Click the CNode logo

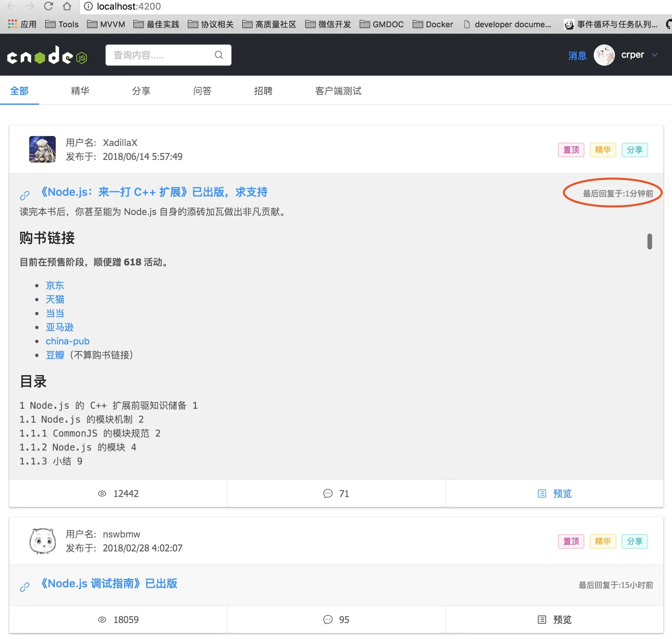[47, 55]
